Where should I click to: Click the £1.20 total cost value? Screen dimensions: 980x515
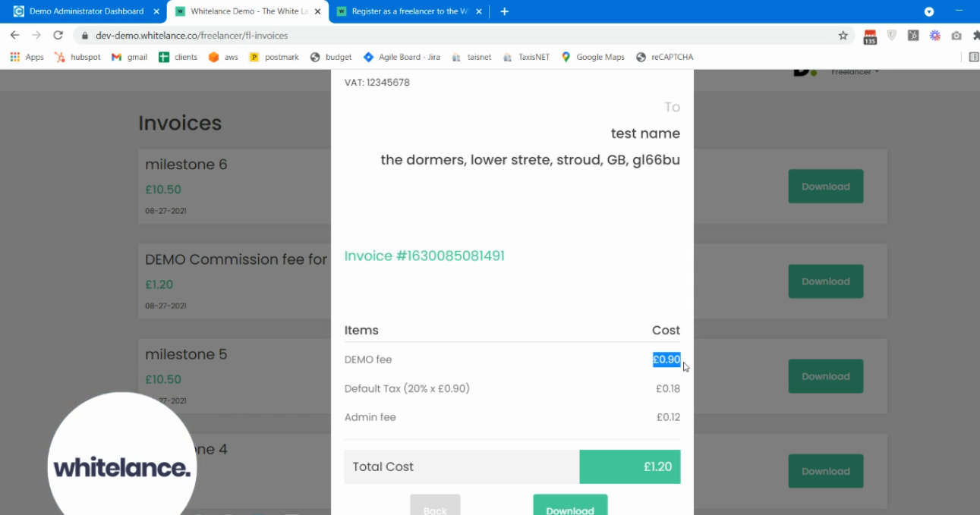click(x=657, y=466)
